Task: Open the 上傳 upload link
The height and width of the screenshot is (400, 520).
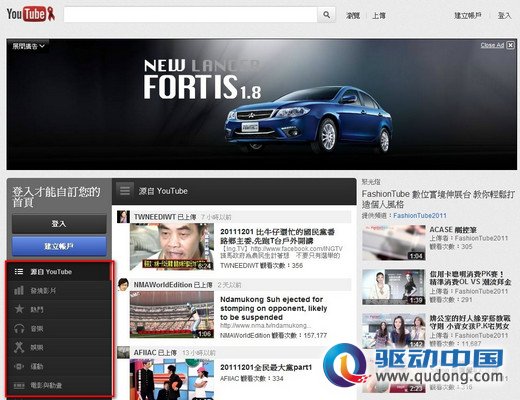Action: tap(379, 15)
